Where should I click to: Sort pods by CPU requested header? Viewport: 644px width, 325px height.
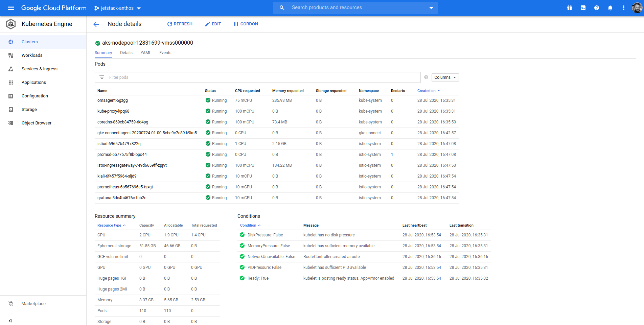pyautogui.click(x=248, y=91)
